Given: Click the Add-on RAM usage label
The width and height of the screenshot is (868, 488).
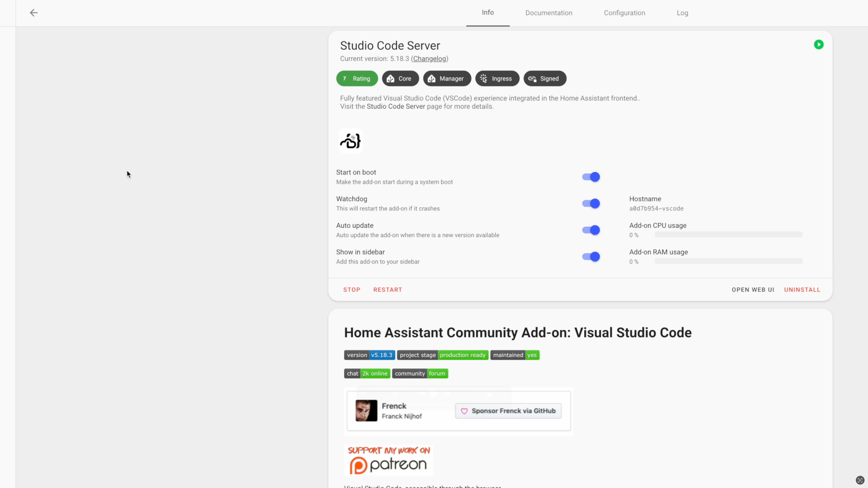Looking at the screenshot, I should (658, 252).
